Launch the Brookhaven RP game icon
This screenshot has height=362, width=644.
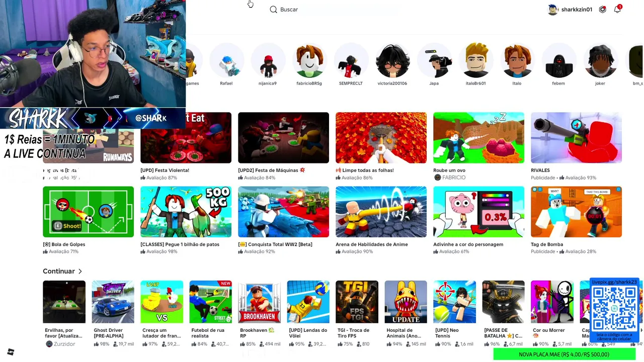pyautogui.click(x=259, y=302)
